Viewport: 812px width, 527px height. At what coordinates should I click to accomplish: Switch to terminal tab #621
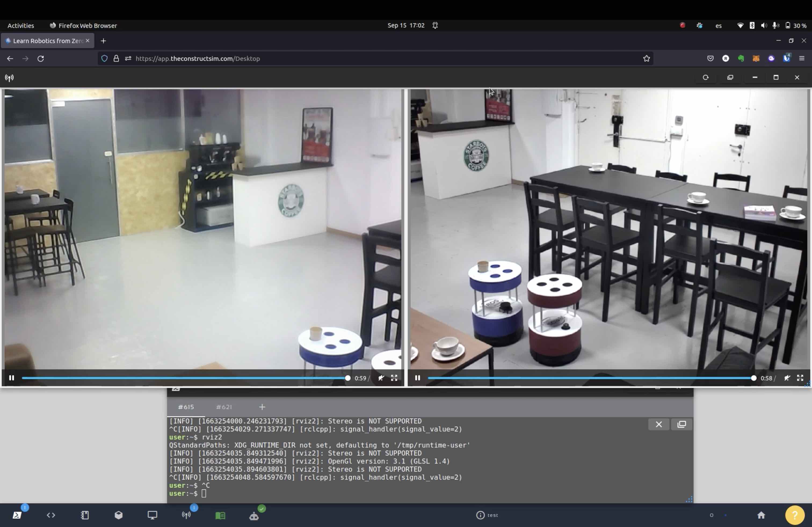(224, 407)
